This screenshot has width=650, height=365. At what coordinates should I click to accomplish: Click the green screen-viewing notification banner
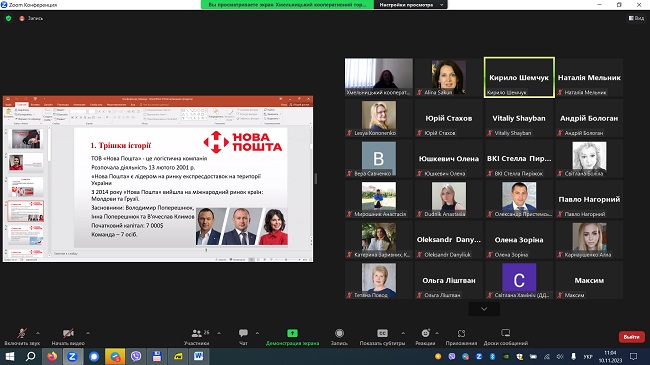click(x=287, y=5)
